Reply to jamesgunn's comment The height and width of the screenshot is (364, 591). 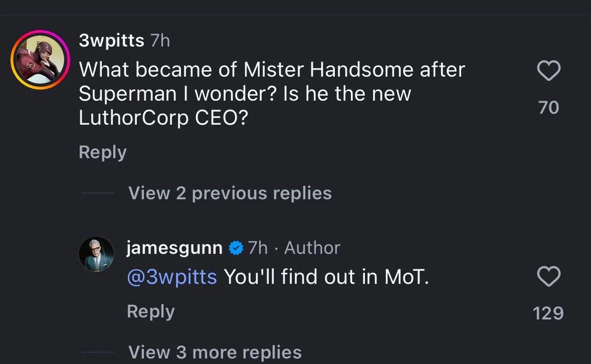(x=150, y=311)
